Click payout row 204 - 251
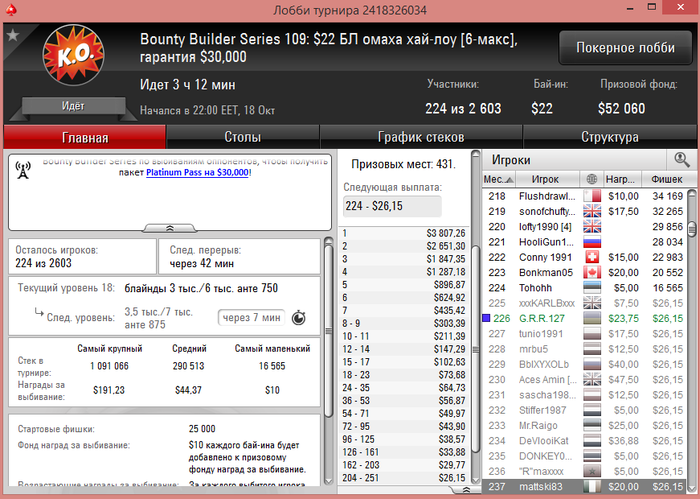Screen dimensions: 700x499 404,478
